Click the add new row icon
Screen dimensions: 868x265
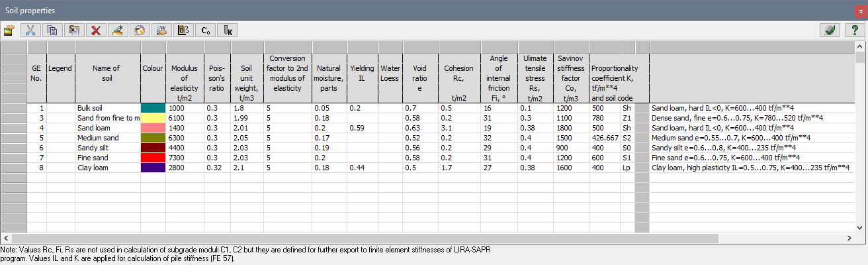pyautogui.click(x=118, y=30)
